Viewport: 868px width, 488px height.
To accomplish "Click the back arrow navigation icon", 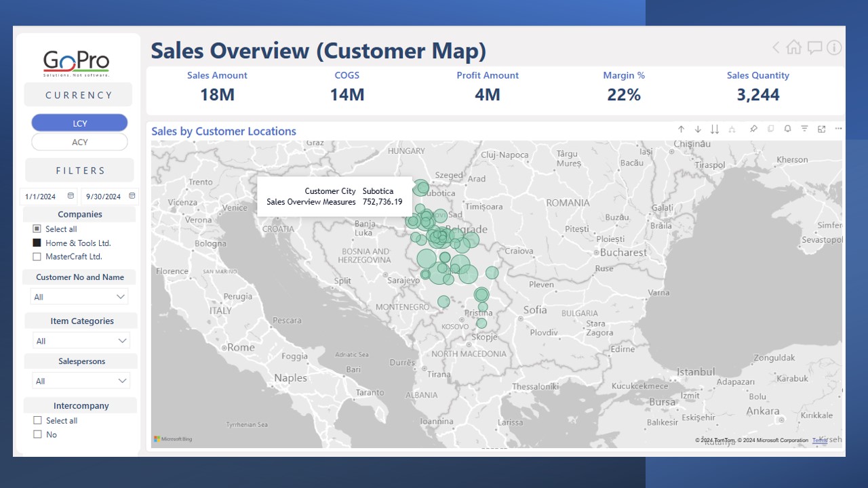I will [x=776, y=47].
